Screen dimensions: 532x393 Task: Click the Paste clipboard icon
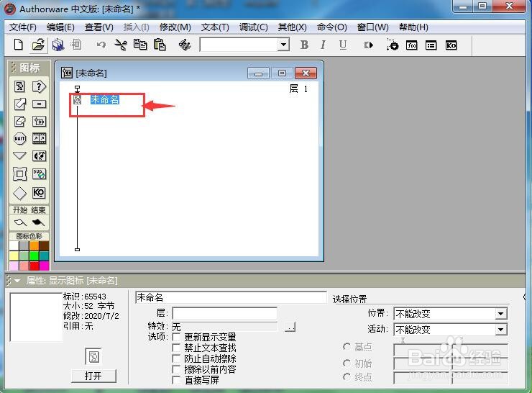point(160,45)
